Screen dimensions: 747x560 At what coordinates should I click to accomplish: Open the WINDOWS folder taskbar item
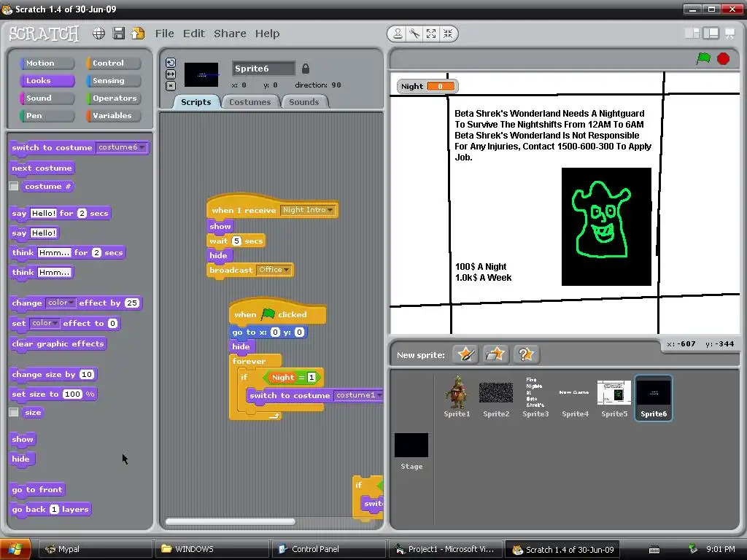click(x=212, y=549)
